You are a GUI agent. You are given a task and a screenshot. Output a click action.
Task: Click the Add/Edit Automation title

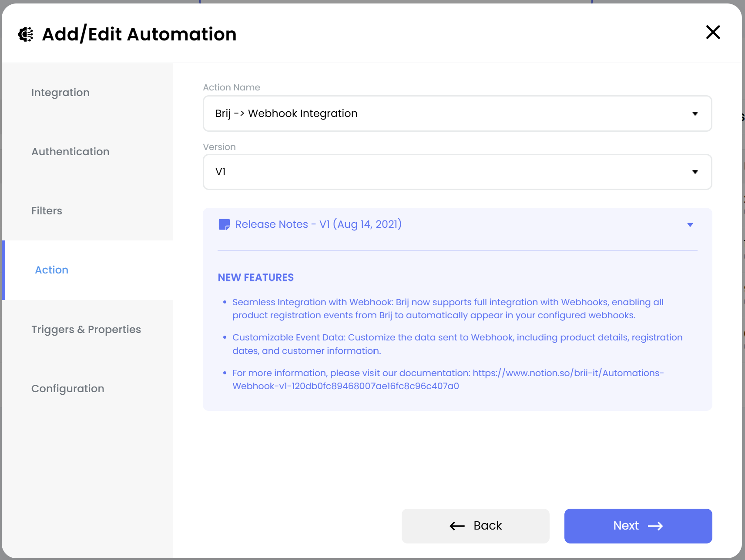[x=139, y=34]
